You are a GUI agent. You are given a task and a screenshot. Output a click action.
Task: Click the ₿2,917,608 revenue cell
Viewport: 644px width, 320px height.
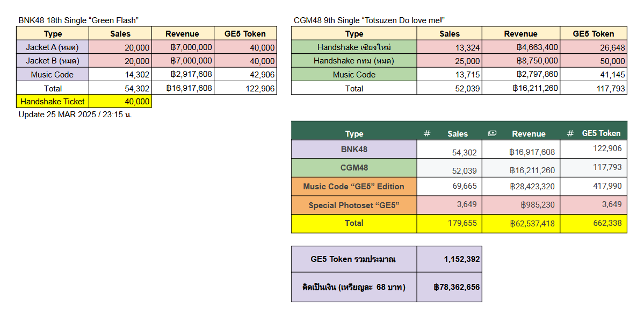click(x=183, y=74)
